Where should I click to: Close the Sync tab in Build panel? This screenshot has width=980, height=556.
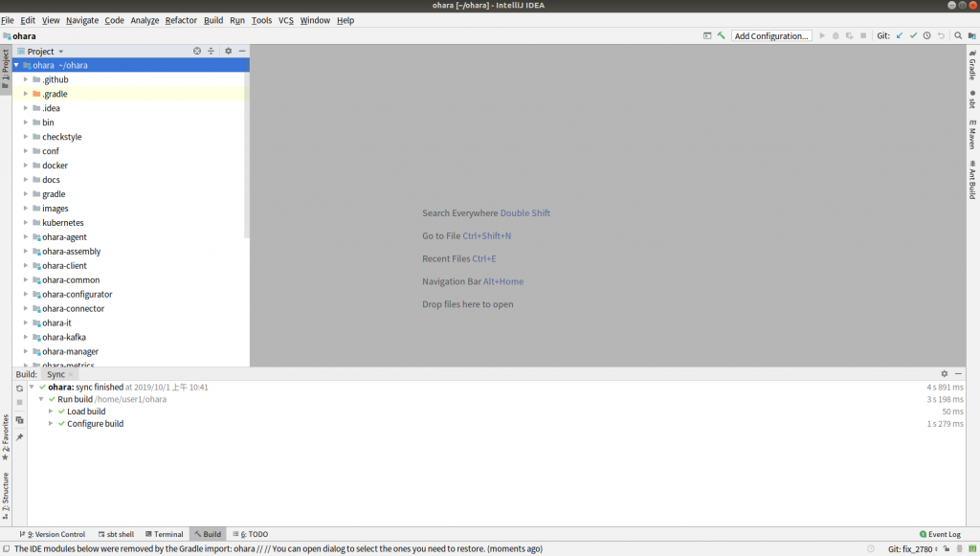pyautogui.click(x=71, y=374)
